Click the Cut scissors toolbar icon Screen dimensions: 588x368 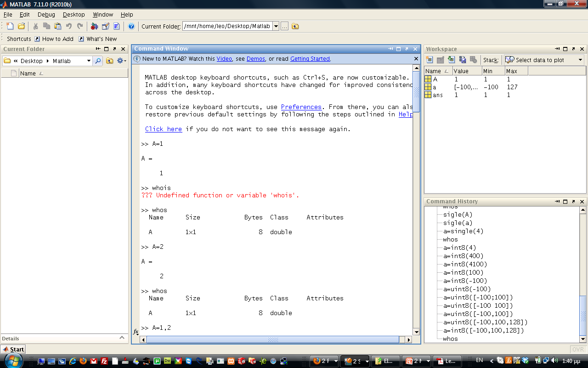tap(36, 26)
